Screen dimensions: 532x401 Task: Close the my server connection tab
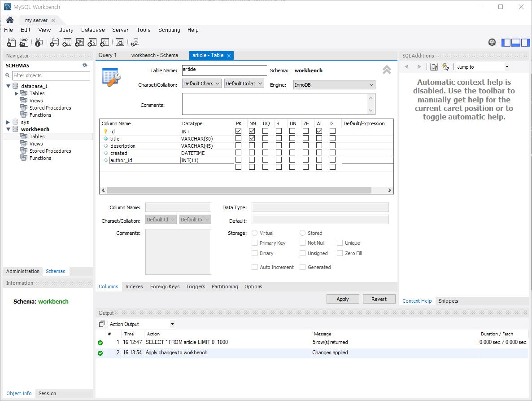[53, 20]
